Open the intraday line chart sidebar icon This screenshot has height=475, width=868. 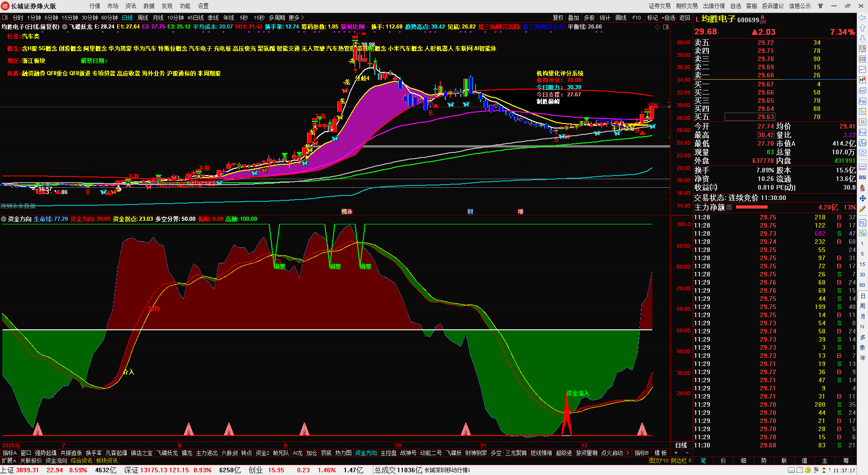click(x=862, y=70)
